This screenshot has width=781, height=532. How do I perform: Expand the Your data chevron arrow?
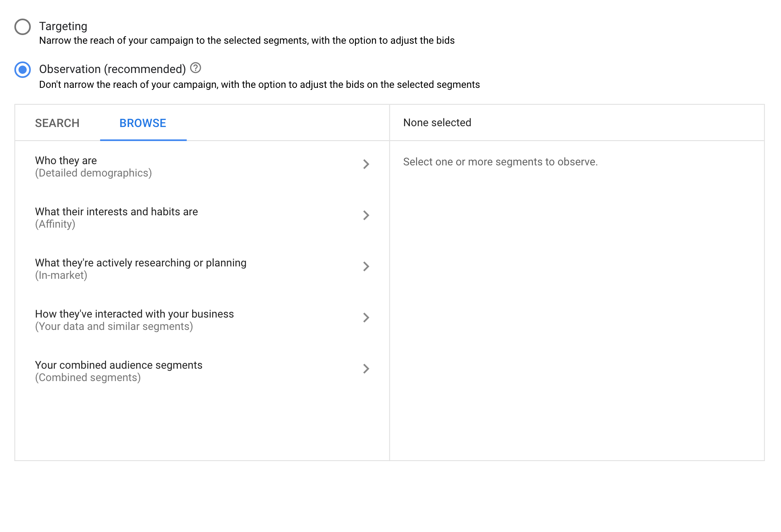pyautogui.click(x=366, y=318)
